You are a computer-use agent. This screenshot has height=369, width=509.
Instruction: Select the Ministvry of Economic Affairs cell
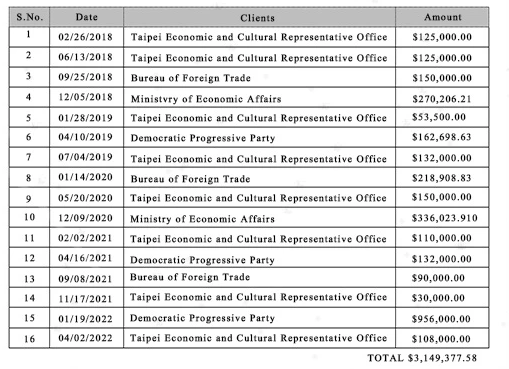pos(259,98)
